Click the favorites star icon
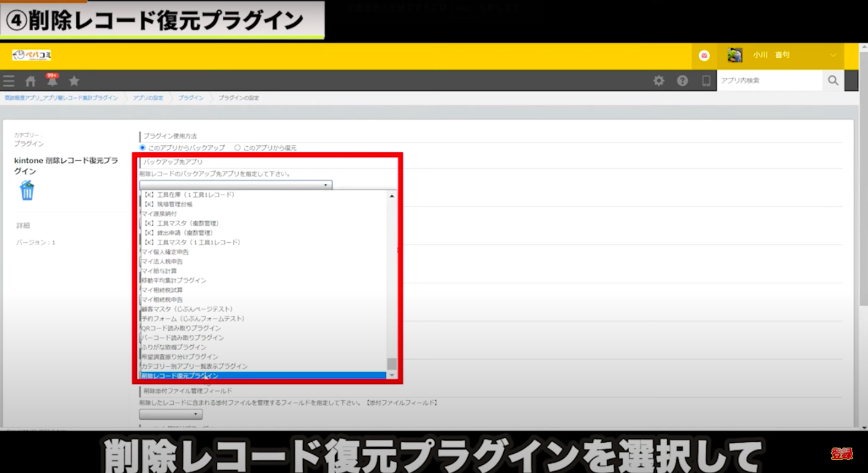The height and width of the screenshot is (473, 868). 74,81
